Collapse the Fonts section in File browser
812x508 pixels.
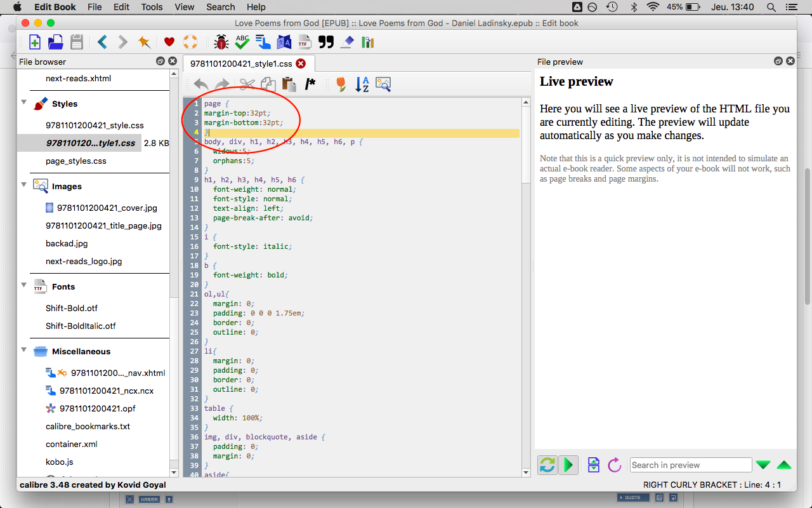[24, 285]
